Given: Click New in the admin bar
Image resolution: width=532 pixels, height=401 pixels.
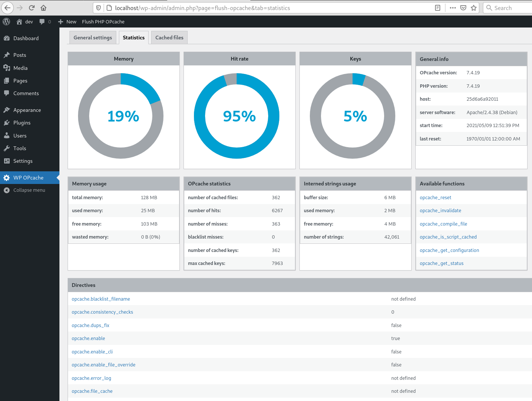Looking at the screenshot, I should click(x=67, y=22).
